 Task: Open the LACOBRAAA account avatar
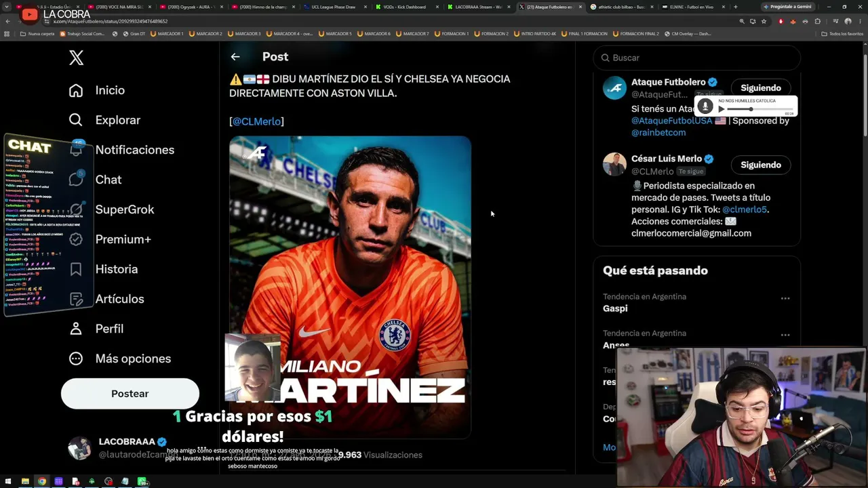(79, 448)
